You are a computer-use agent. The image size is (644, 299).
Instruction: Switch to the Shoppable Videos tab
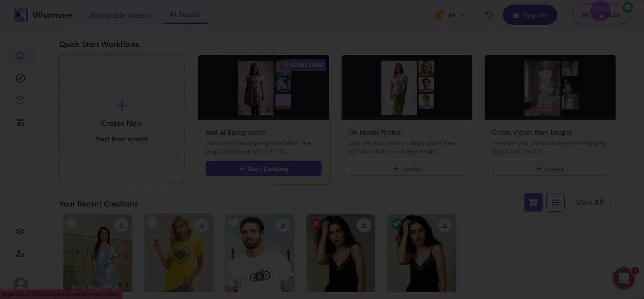point(119,15)
